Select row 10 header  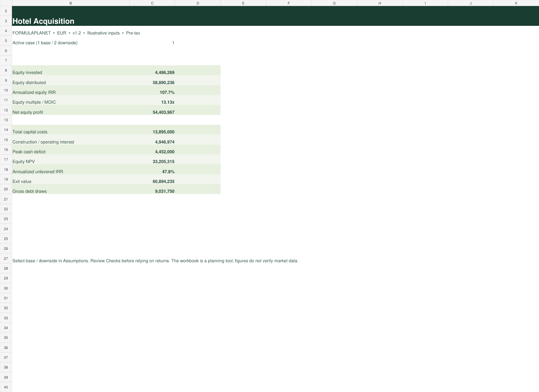coord(6,90)
